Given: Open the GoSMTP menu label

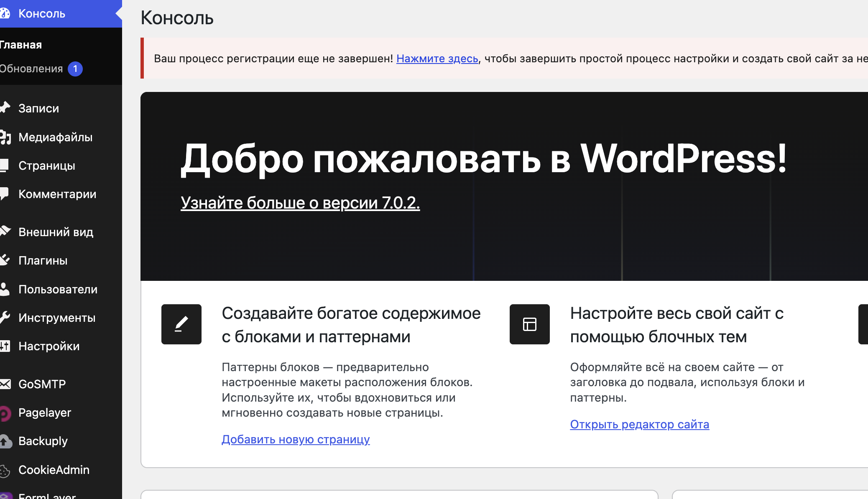Looking at the screenshot, I should (42, 384).
